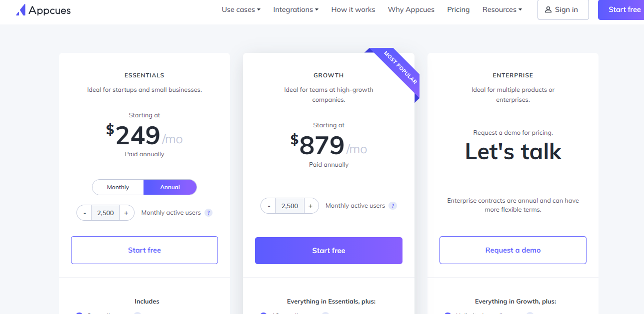644x314 pixels.
Task: Click the Growth plan's 2,500 users input field
Action: coord(289,205)
